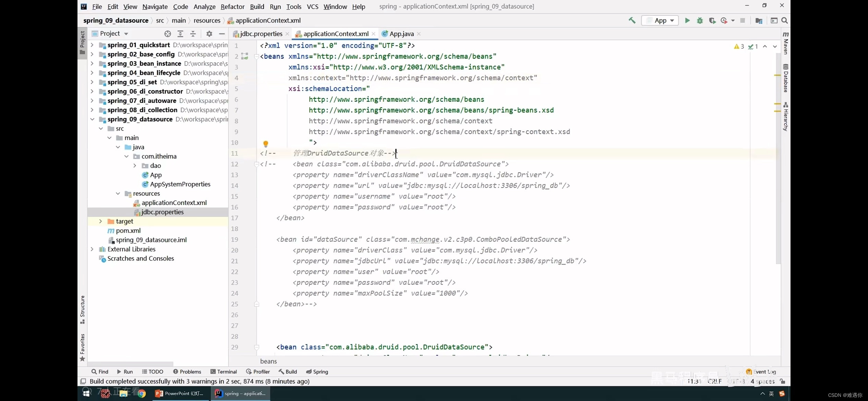The width and height of the screenshot is (868, 401).
Task: Click the intention light bulb icon
Action: (x=265, y=143)
